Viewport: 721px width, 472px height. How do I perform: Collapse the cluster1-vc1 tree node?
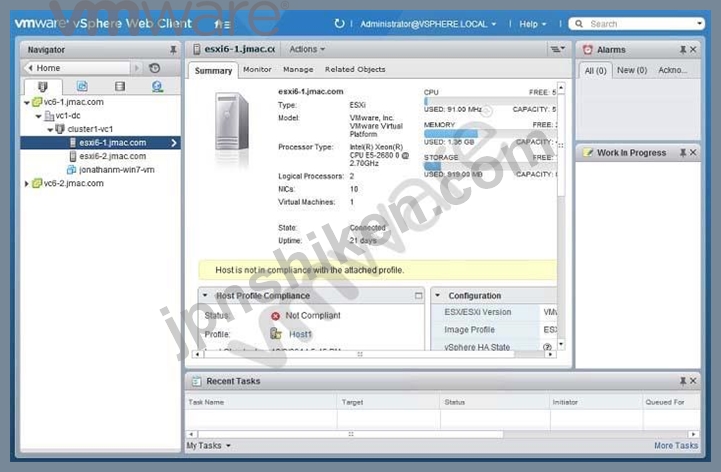point(50,130)
